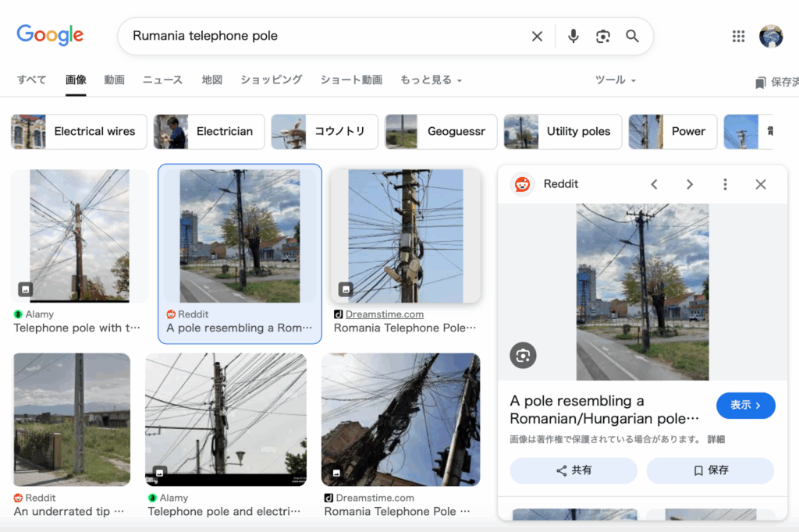Viewport: 799px width, 532px height.
Task: Filter by Geoguessr chip
Action: (x=441, y=132)
